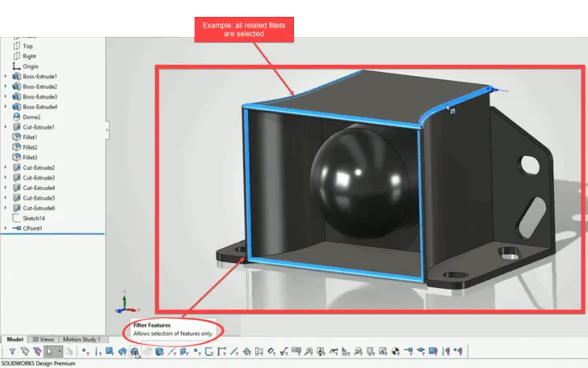Select the arrow cursor selection tool
588x368 pixels.
point(48,352)
